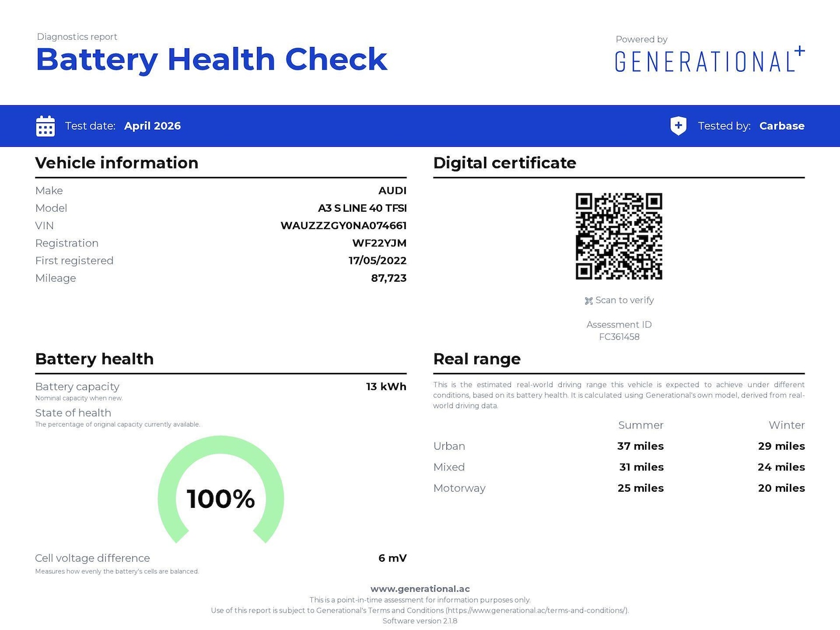
Task: Select Motorway winter range 20 miles
Action: (x=781, y=488)
